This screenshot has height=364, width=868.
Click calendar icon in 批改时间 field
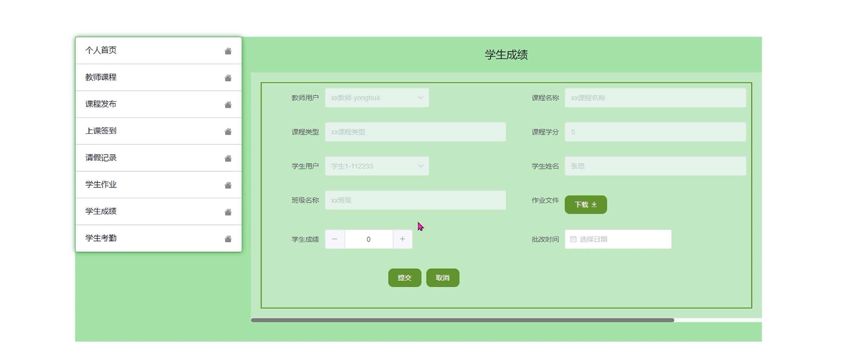[x=573, y=239]
